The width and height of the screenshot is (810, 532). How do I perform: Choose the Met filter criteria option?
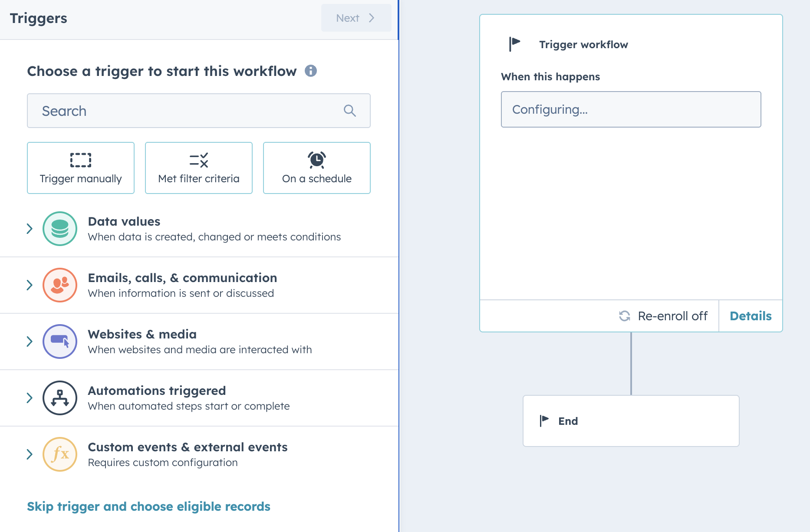[x=199, y=168]
